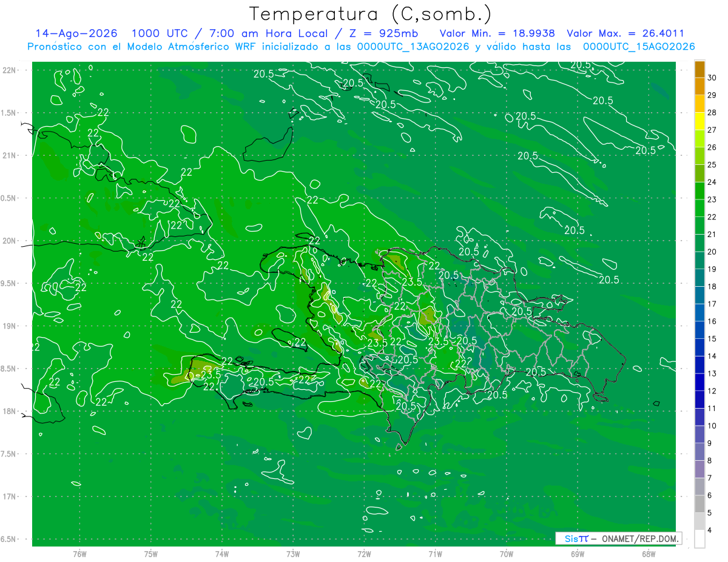Click color scale label "13"

point(712,373)
